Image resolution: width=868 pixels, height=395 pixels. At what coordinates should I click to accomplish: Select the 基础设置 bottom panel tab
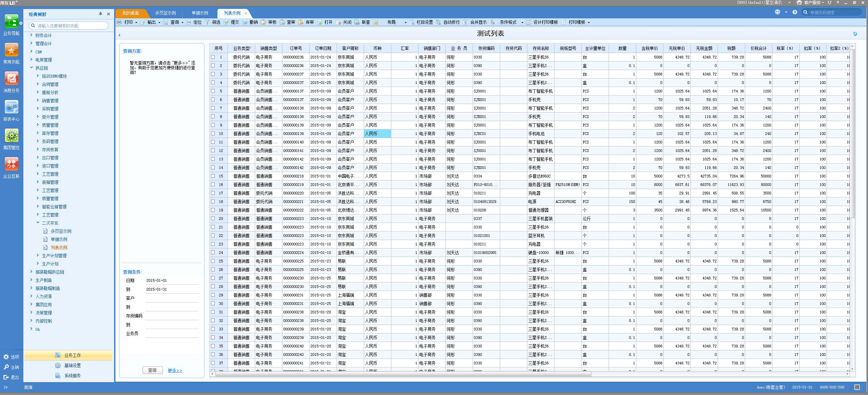click(68, 365)
